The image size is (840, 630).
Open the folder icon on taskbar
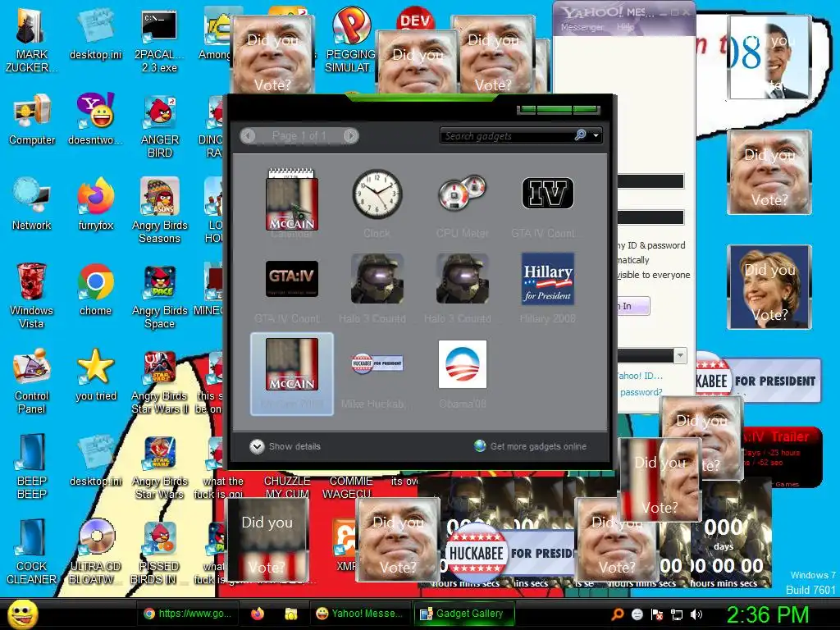coord(291,614)
